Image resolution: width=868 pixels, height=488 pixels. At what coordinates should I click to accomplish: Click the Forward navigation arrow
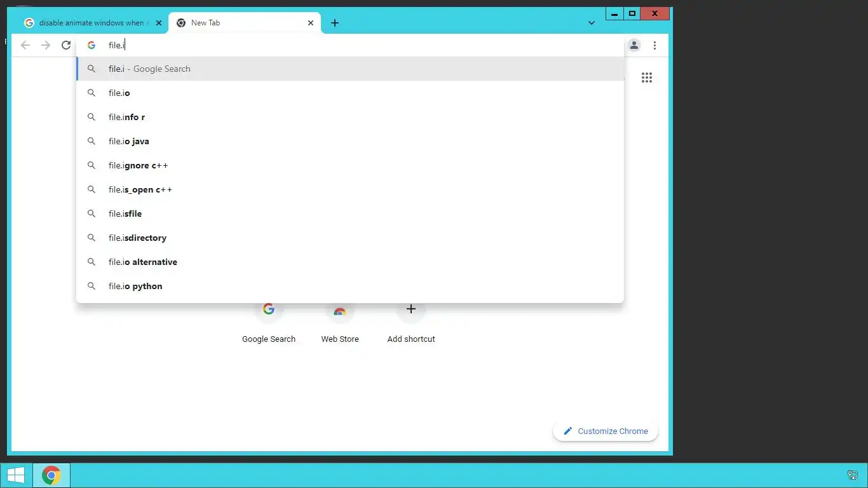[x=46, y=45]
